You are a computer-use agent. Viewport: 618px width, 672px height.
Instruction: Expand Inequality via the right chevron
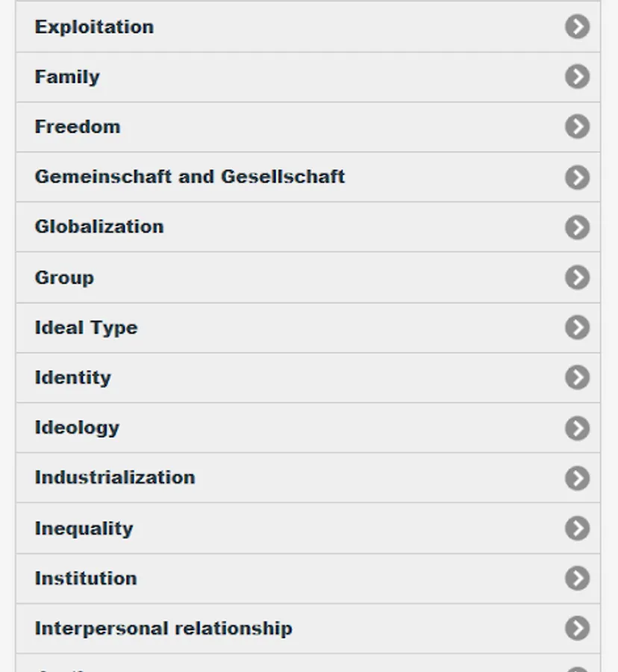click(577, 529)
